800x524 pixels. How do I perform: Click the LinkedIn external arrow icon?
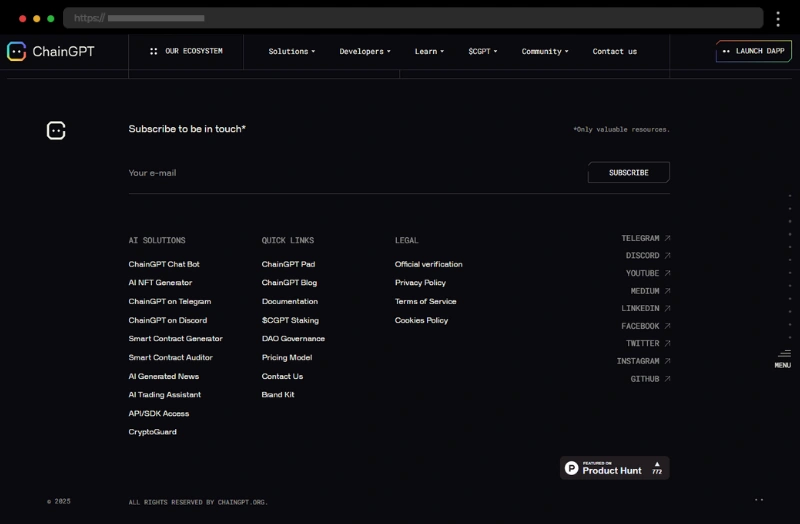pos(667,308)
